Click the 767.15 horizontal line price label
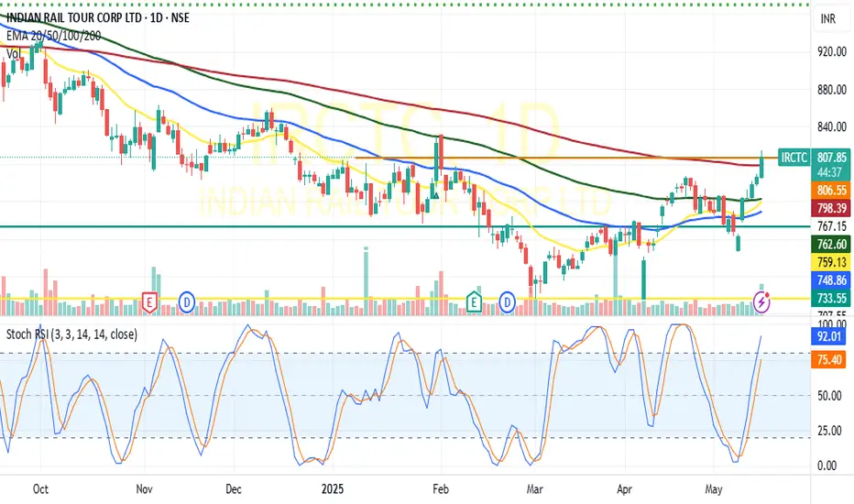This screenshot has width=854, height=504. 832,226
